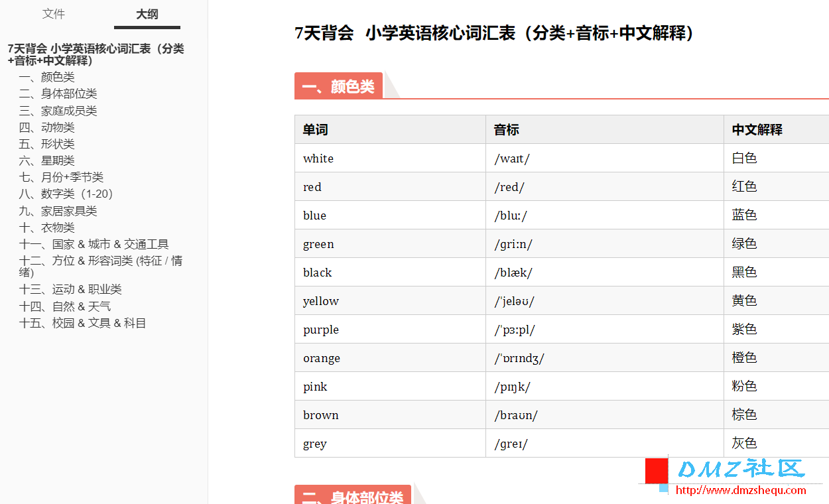Select the 大纲 tab
This screenshot has height=504, width=829.
pos(147,14)
